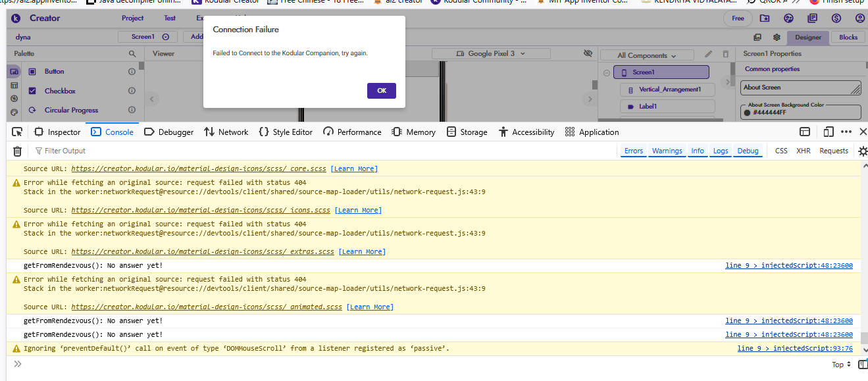Click the element picker icon in devtools
This screenshot has width=868, height=381.
[x=18, y=132]
